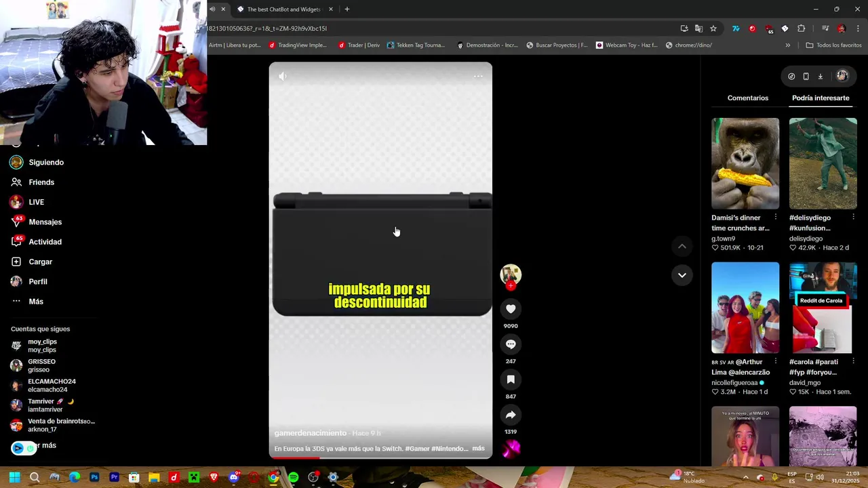The image size is (868, 488).
Task: Follow gamerdenacimiento via the avatar plus button
Action: coord(511,286)
